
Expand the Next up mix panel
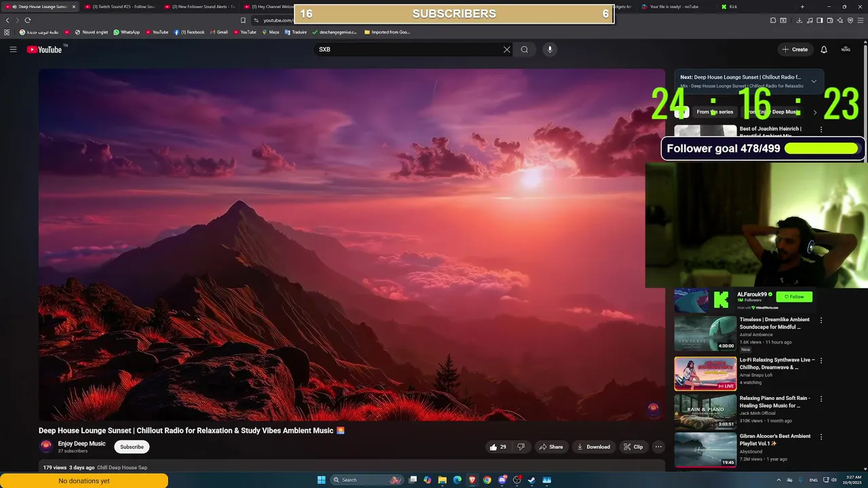pos(814,81)
